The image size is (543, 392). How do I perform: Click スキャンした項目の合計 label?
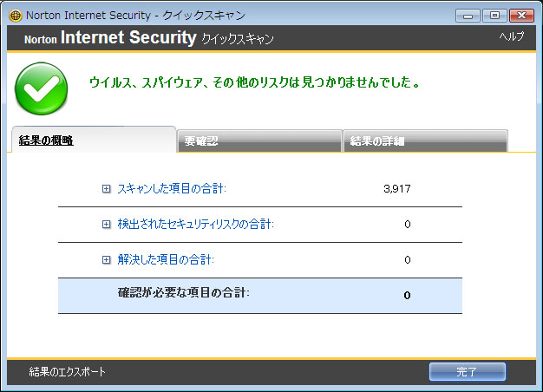coord(172,189)
